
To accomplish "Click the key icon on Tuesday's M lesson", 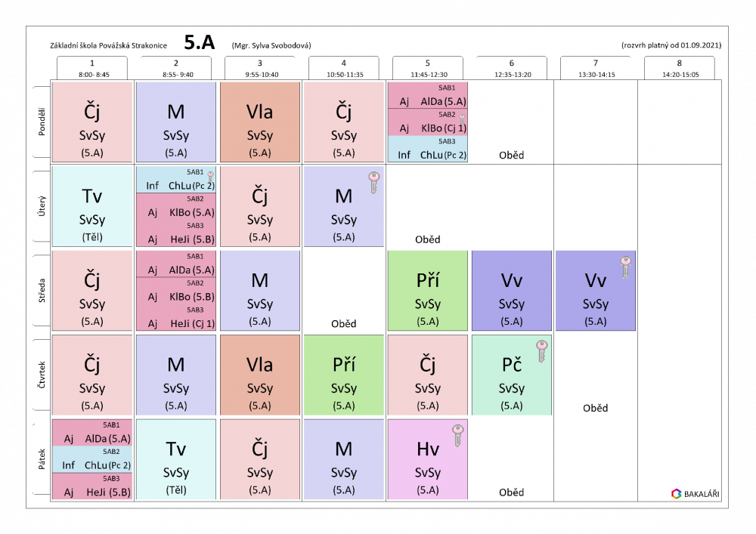I will (x=372, y=183).
